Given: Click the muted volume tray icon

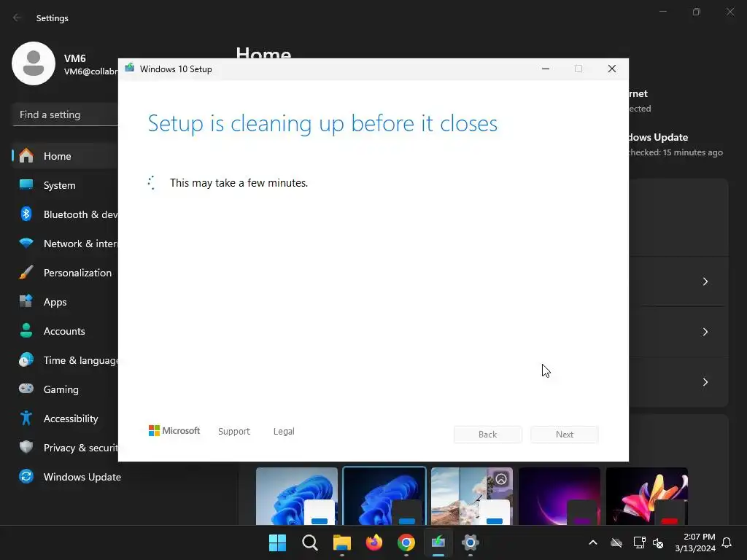Looking at the screenshot, I should pos(658,542).
